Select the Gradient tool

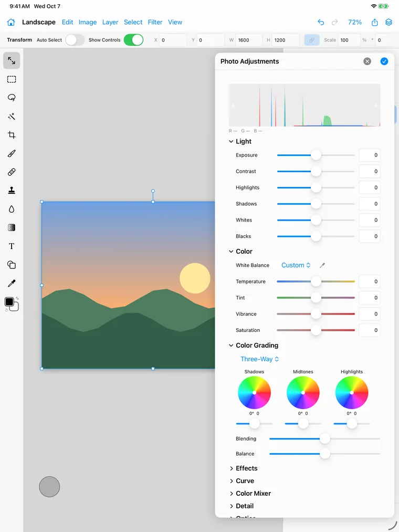(x=12, y=227)
